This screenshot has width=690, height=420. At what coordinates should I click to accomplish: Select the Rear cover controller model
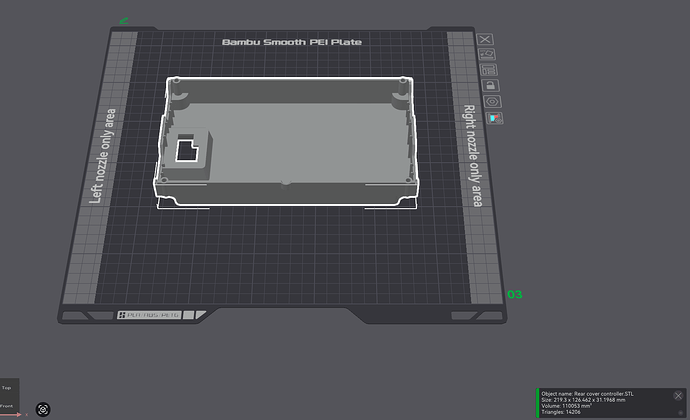pyautogui.click(x=286, y=141)
